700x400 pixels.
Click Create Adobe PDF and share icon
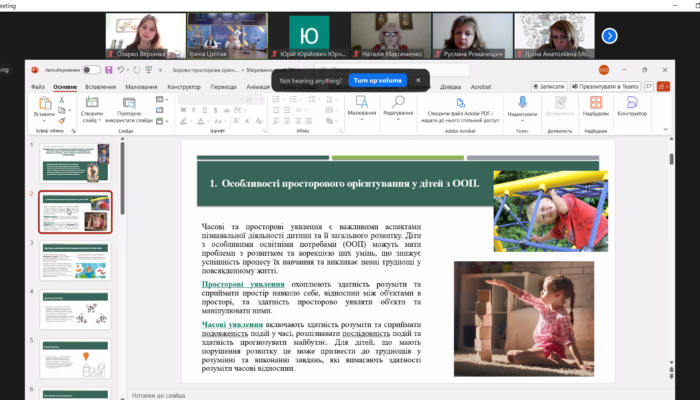pyautogui.click(x=461, y=102)
